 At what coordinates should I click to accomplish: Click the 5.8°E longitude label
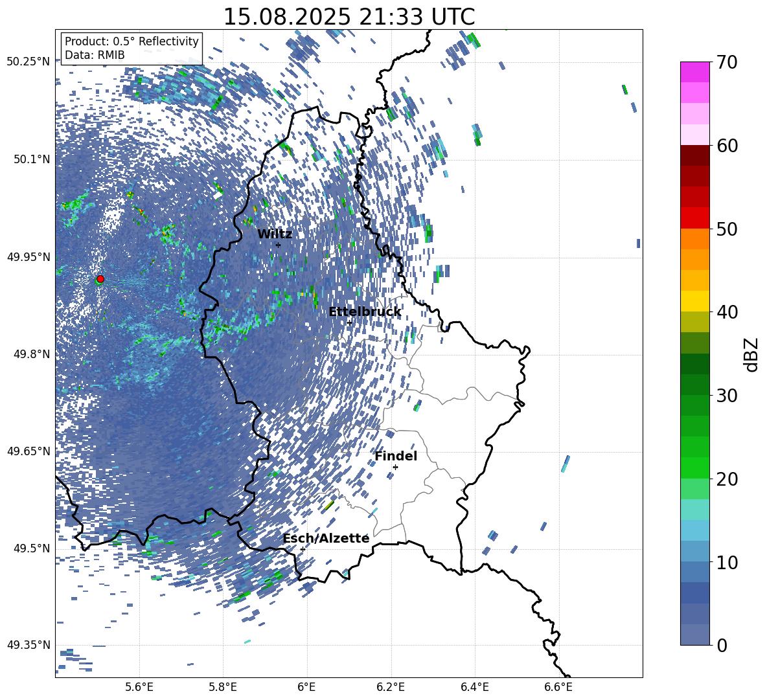pyautogui.click(x=223, y=687)
